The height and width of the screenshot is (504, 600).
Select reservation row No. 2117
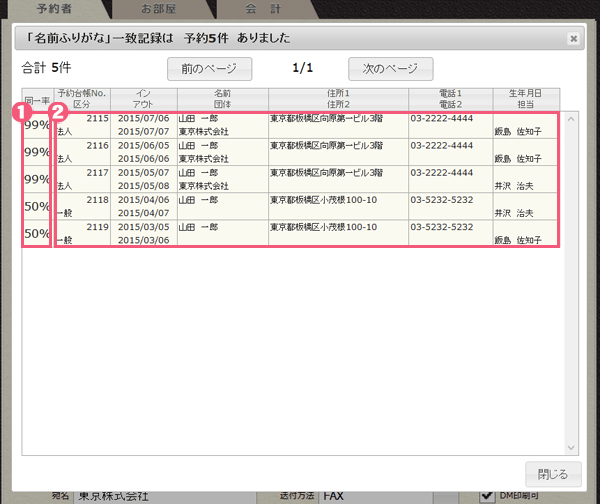coord(300,178)
